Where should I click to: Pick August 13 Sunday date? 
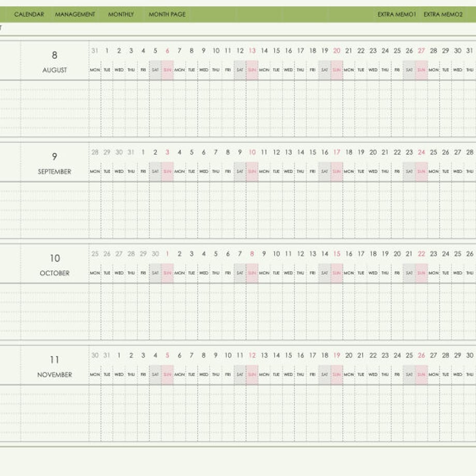[252, 51]
